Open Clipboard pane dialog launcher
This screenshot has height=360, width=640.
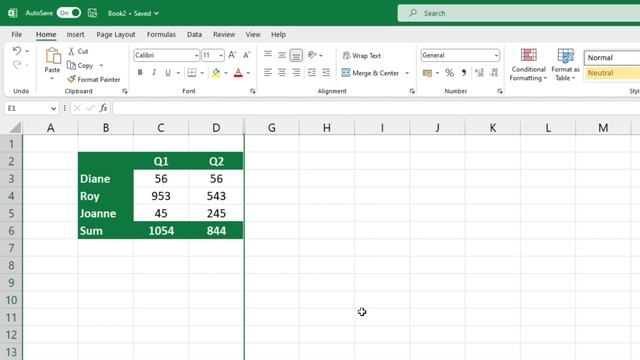coord(125,91)
